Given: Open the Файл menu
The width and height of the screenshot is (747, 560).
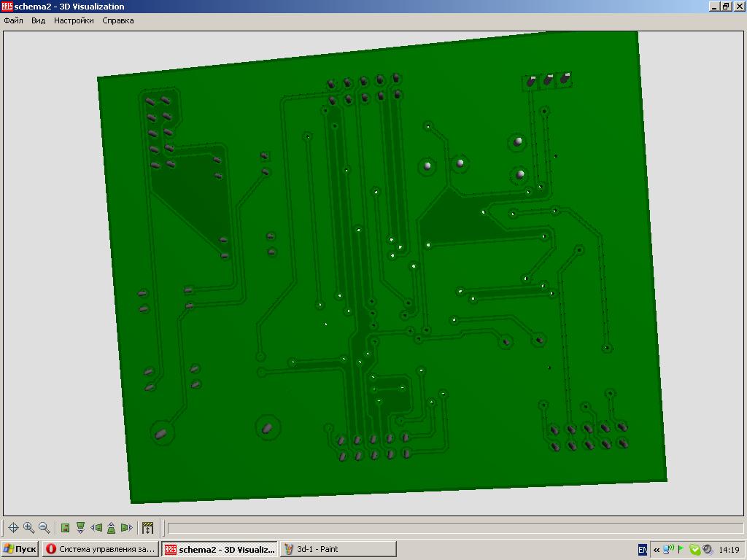Looking at the screenshot, I should (x=13, y=20).
